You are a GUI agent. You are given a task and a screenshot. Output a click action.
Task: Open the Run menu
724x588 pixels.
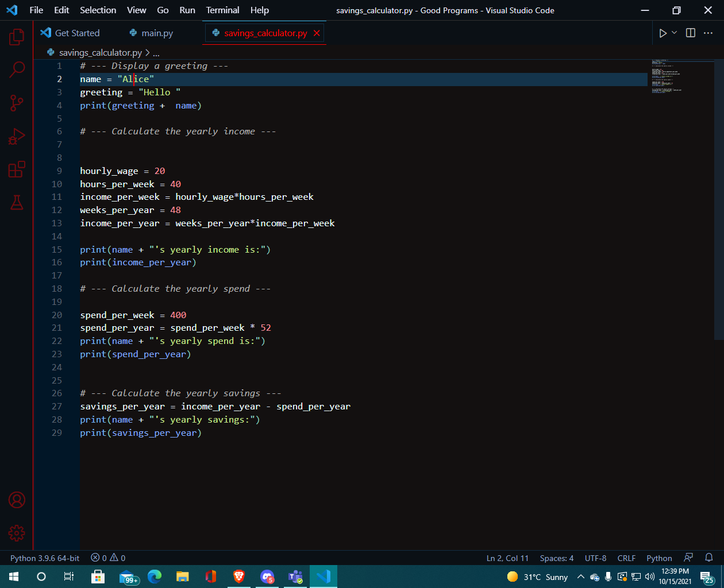coord(187,10)
